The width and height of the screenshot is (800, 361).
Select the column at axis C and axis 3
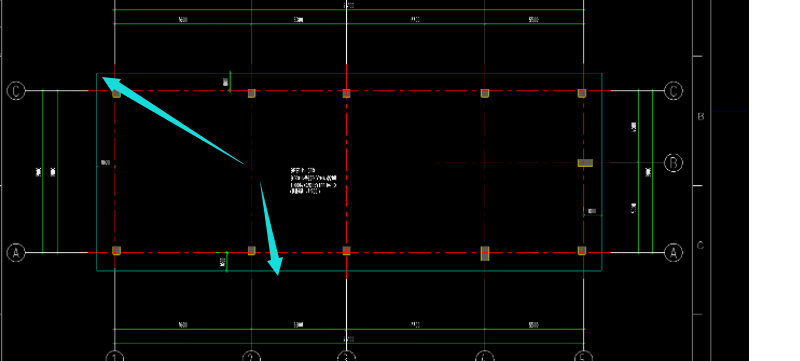point(346,93)
